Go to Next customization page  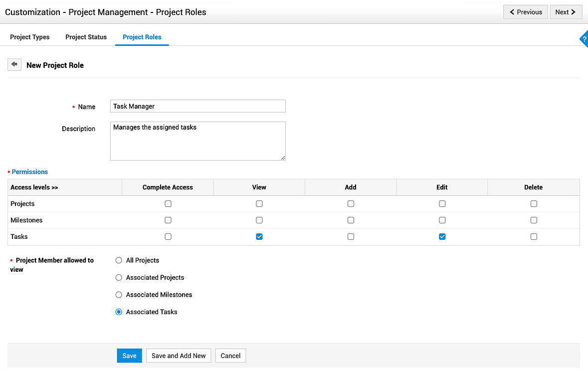566,12
